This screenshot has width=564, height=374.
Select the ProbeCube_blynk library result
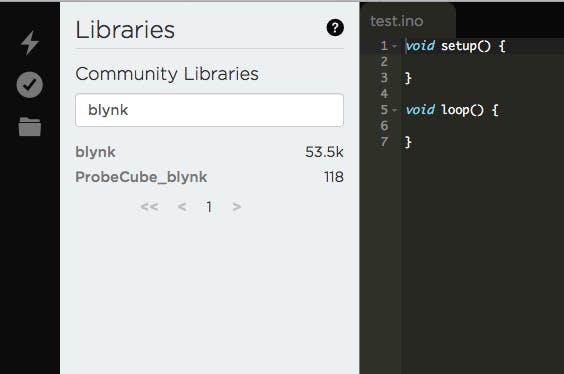209,177
